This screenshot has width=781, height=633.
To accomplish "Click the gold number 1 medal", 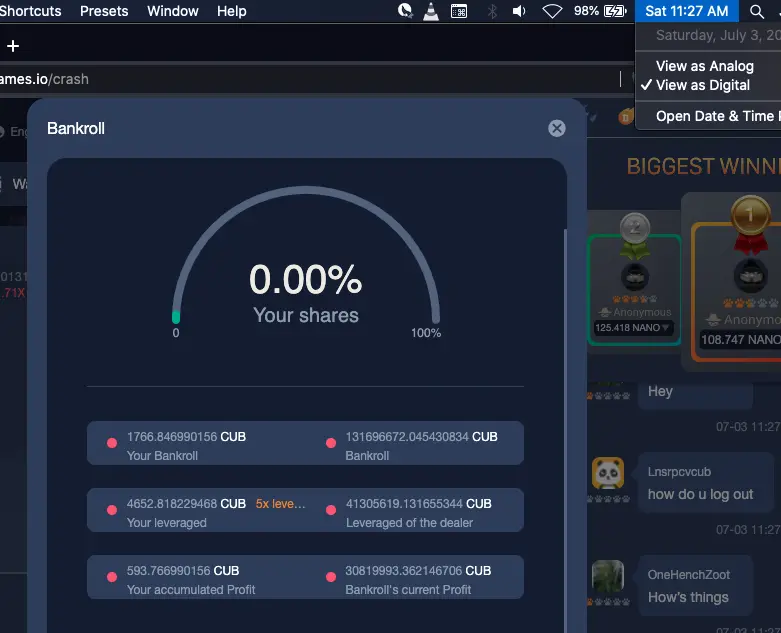I will pyautogui.click(x=750, y=215).
